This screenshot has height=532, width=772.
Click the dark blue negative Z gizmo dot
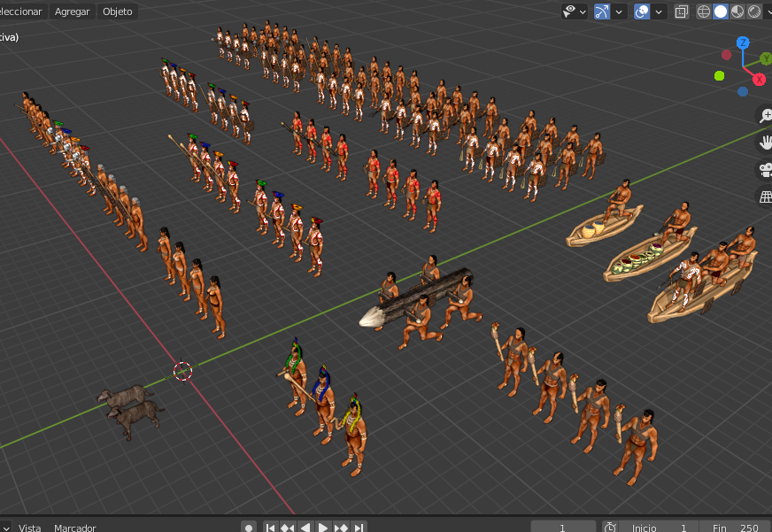click(743, 91)
